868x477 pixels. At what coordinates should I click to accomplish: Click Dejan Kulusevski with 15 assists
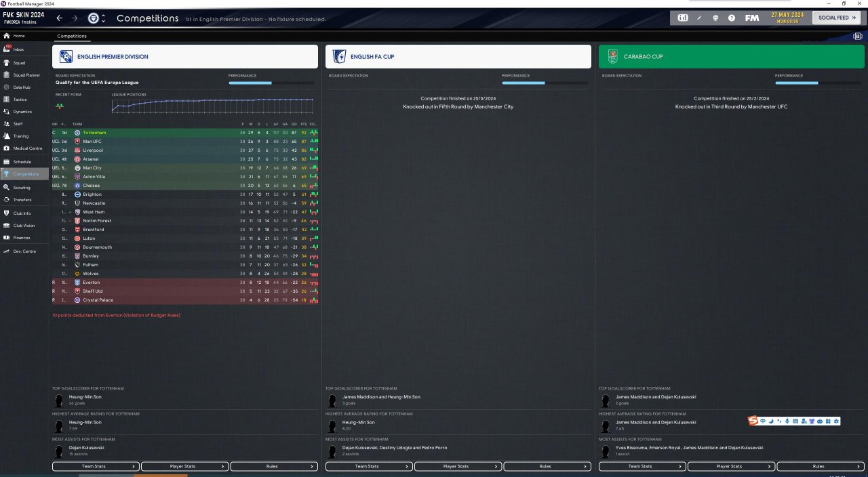[x=87, y=448]
